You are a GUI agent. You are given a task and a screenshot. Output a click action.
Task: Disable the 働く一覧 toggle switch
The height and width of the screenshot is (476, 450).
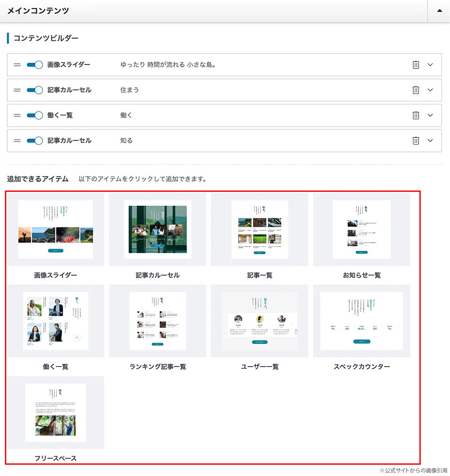(x=35, y=115)
